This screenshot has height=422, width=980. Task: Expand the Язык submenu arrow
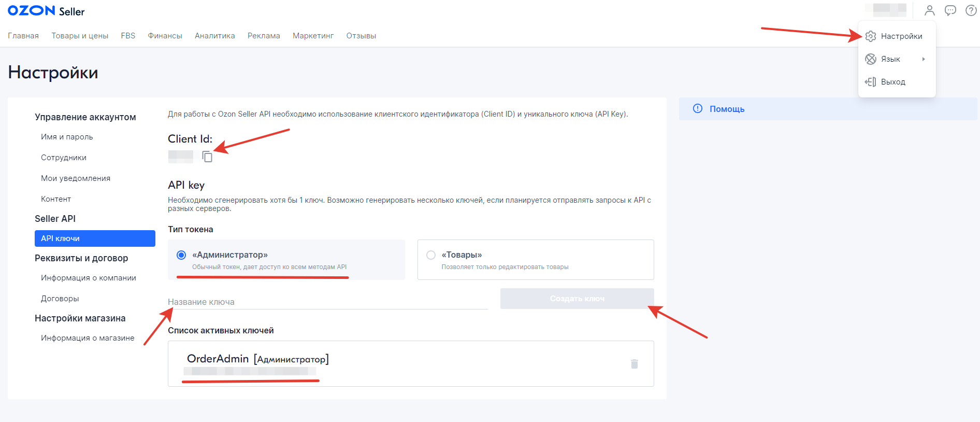coord(924,59)
